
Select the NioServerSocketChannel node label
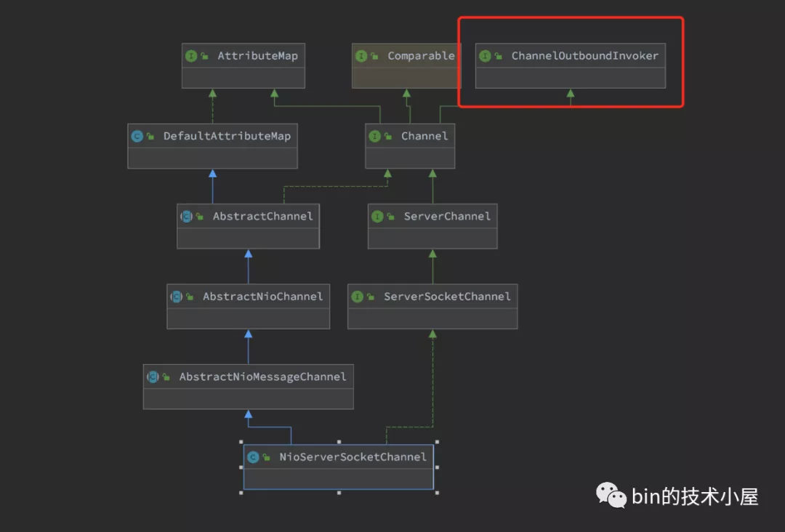(x=353, y=457)
